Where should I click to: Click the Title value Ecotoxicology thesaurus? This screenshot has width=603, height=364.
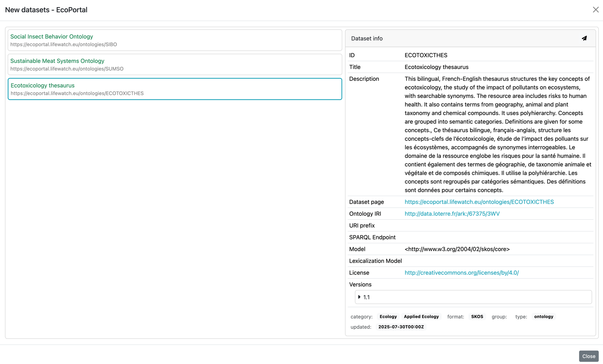pyautogui.click(x=437, y=67)
